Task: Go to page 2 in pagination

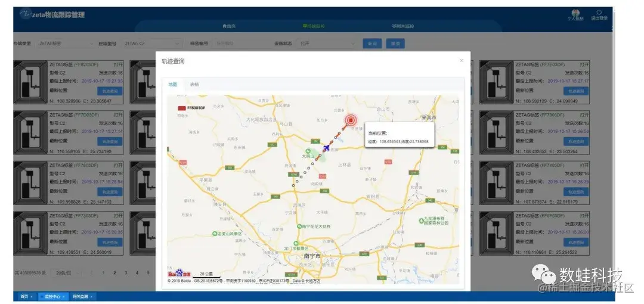Action: [114, 273]
